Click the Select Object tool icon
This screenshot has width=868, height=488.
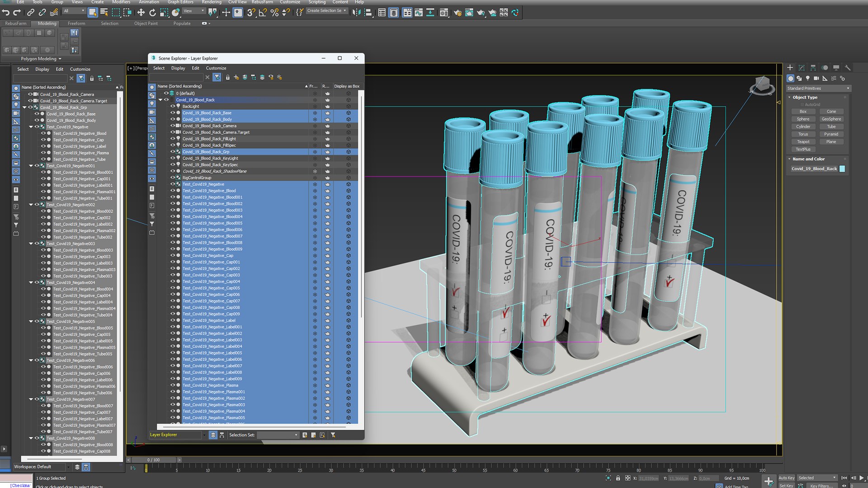click(x=93, y=12)
